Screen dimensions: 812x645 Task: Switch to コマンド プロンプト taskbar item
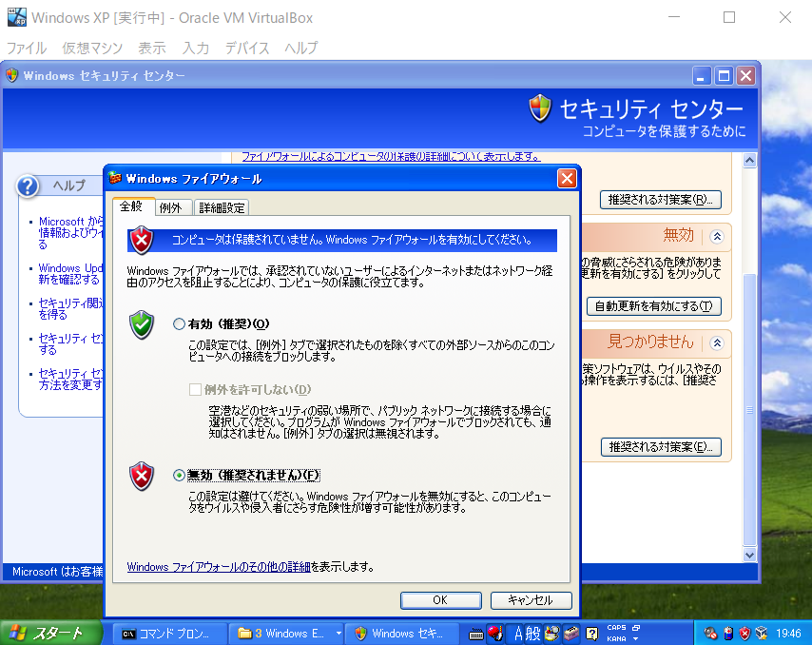pos(169,634)
